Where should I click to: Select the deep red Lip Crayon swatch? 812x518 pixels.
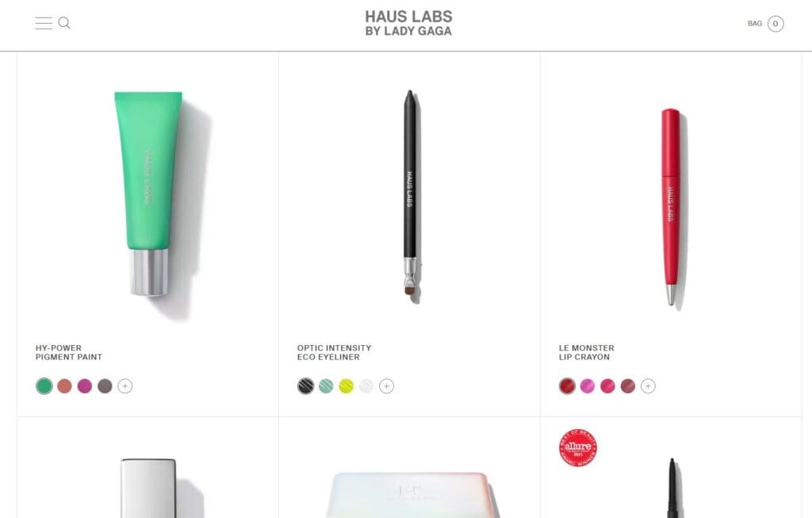coord(568,386)
